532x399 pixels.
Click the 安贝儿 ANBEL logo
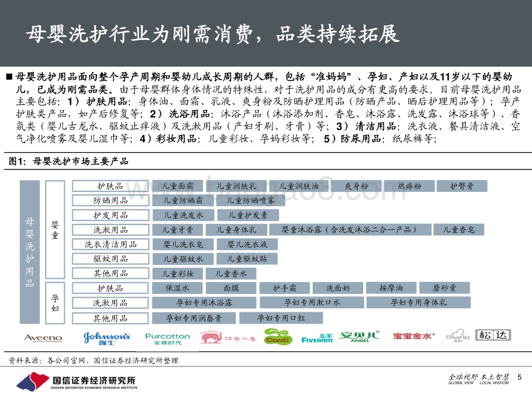pyautogui.click(x=360, y=336)
